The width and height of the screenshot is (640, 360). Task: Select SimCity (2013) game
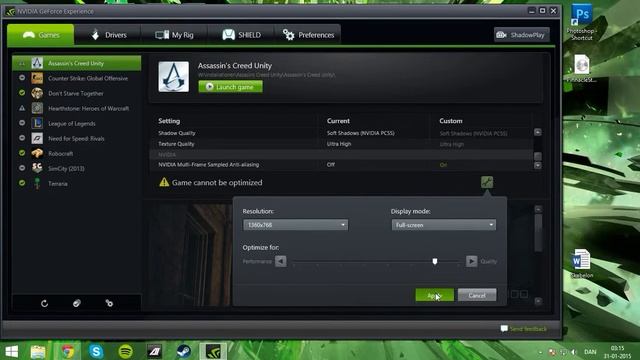[x=77, y=169]
